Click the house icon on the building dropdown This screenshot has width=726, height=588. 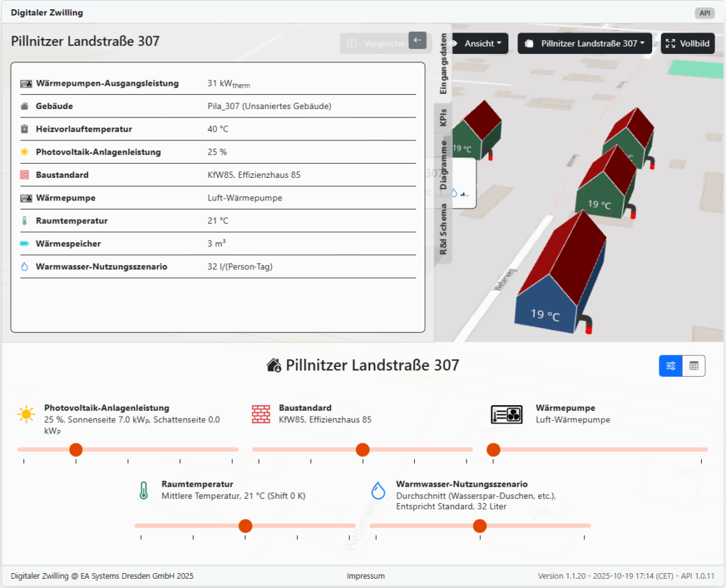(529, 43)
